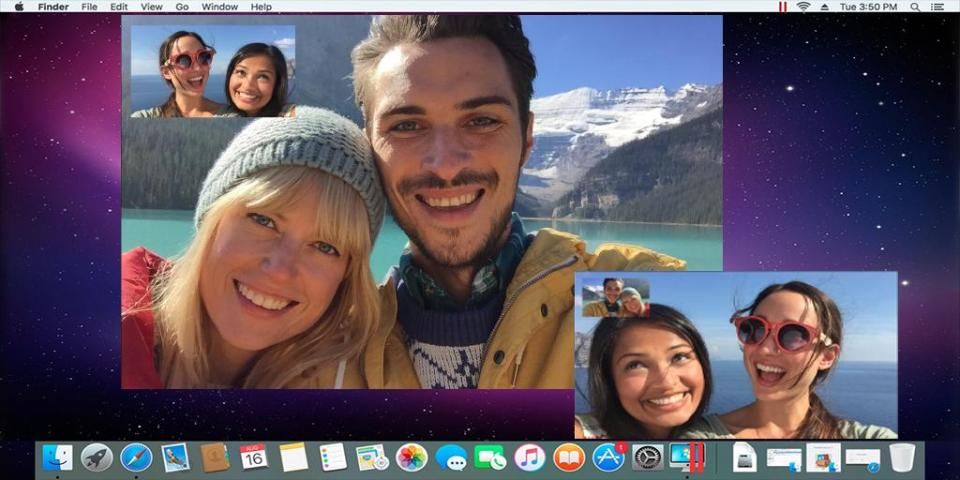The height and width of the screenshot is (480, 960).
Task: Open FaceTime from the dock
Action: (x=490, y=458)
